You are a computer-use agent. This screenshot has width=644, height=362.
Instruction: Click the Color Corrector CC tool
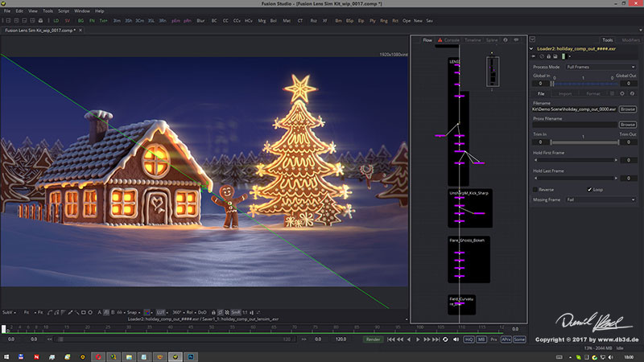pos(225,21)
